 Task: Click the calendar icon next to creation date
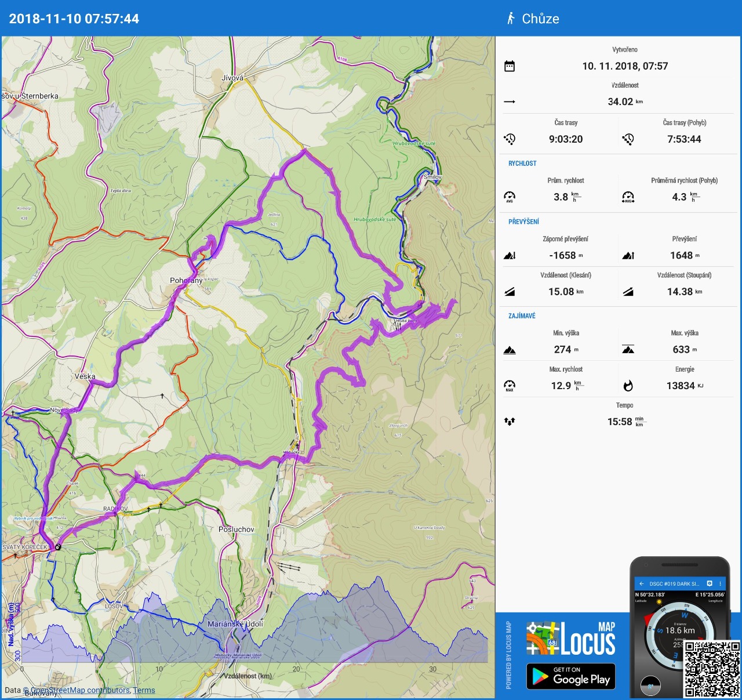[510, 66]
